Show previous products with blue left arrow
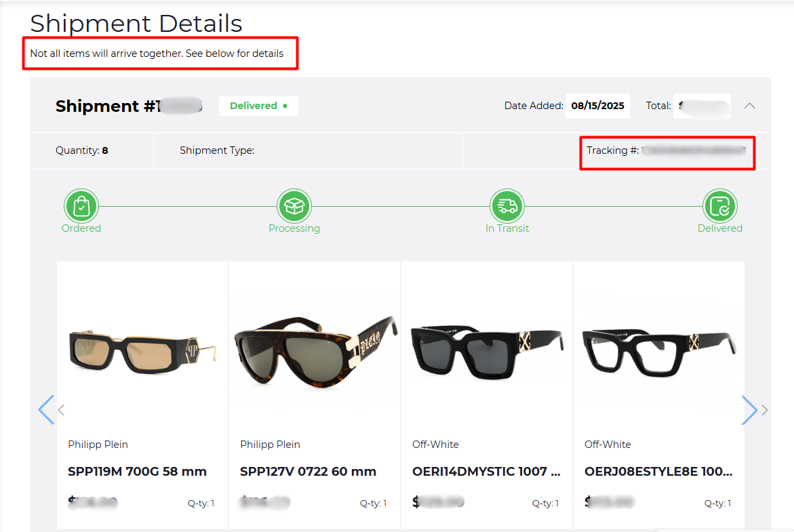The height and width of the screenshot is (532, 794). click(x=46, y=409)
